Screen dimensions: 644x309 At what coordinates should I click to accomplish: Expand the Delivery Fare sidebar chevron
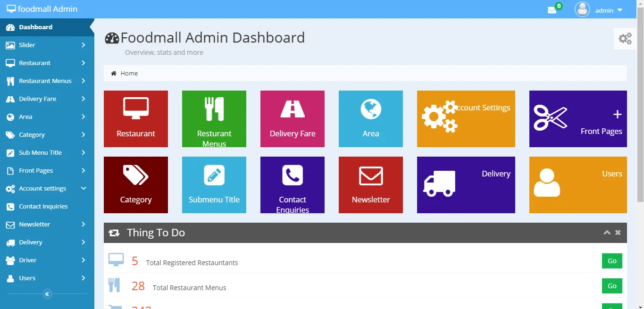tap(83, 99)
